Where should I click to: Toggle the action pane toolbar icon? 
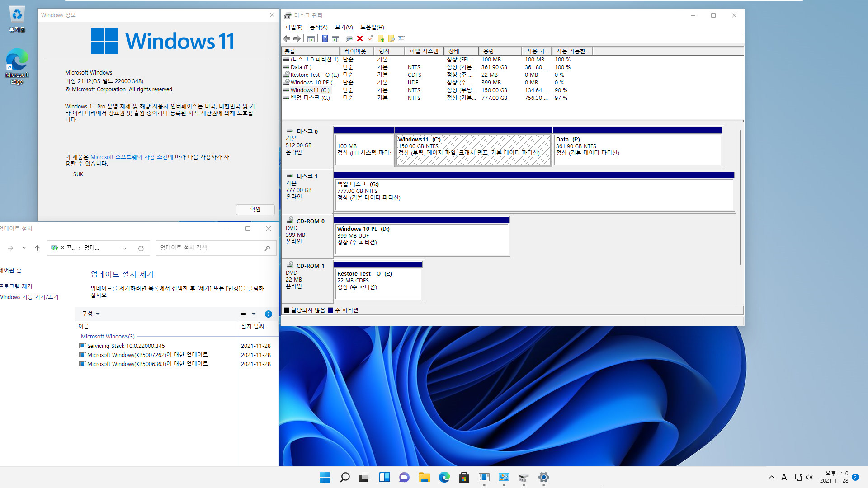point(335,39)
